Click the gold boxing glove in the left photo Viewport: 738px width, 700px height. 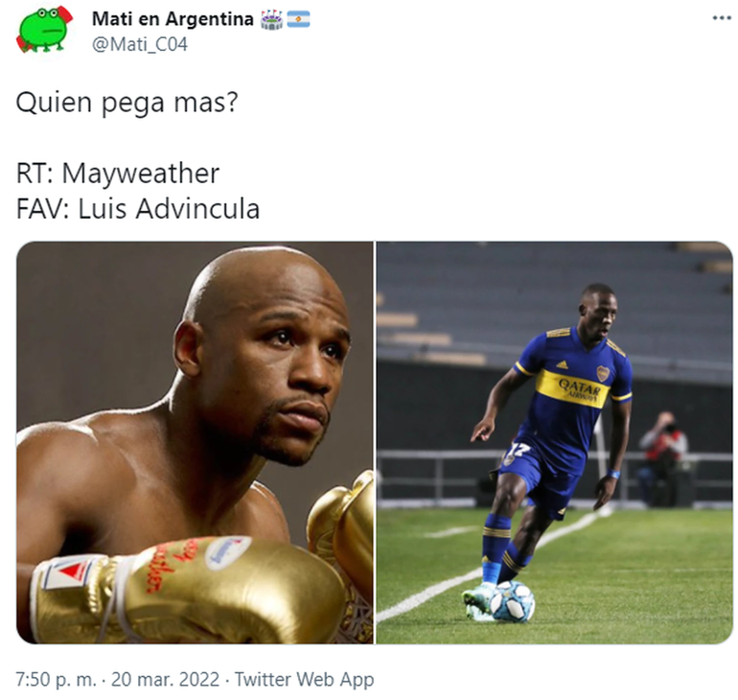(188, 591)
